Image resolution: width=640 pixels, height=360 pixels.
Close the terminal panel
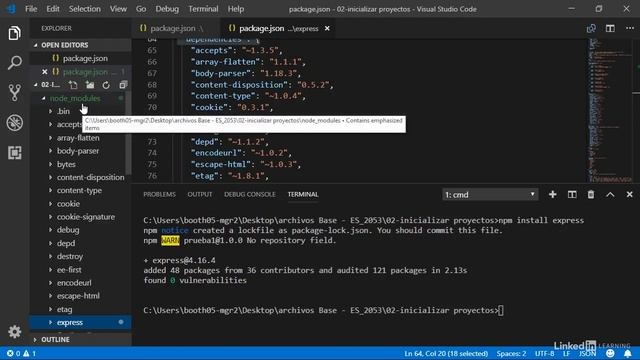tap(629, 195)
